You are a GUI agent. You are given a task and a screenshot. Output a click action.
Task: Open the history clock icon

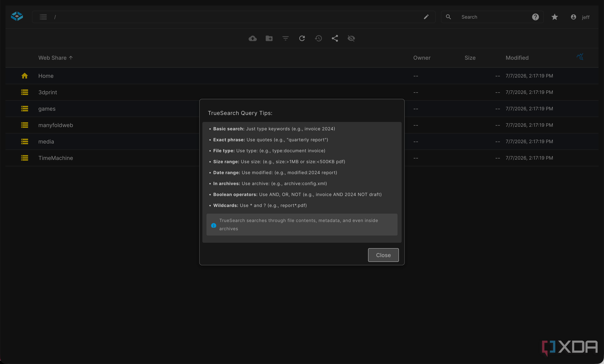click(318, 38)
